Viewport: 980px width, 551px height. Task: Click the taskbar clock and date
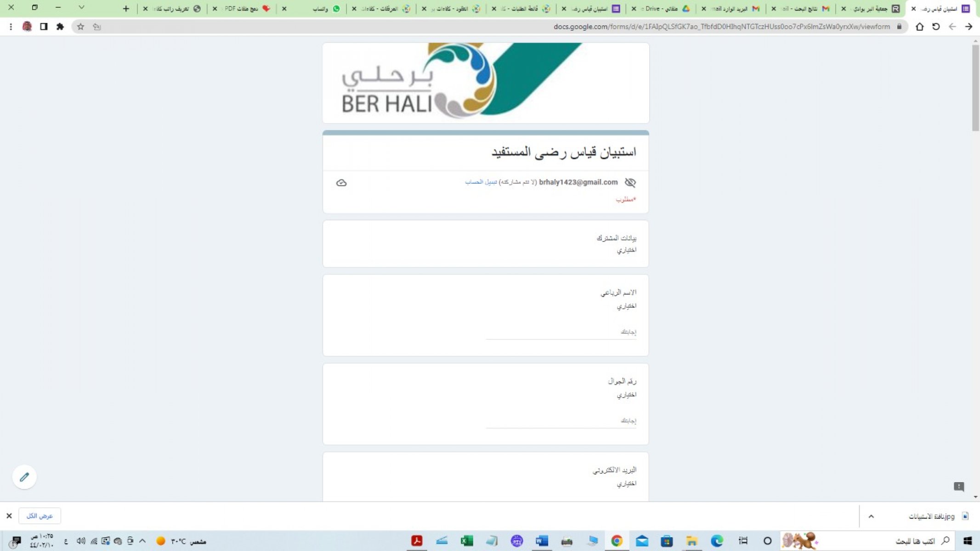[x=42, y=541]
